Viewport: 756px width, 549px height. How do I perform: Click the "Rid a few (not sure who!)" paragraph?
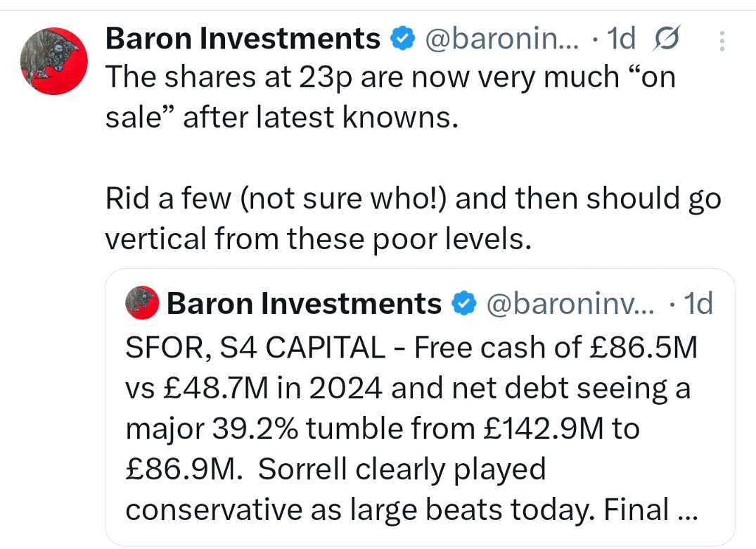pos(413,200)
